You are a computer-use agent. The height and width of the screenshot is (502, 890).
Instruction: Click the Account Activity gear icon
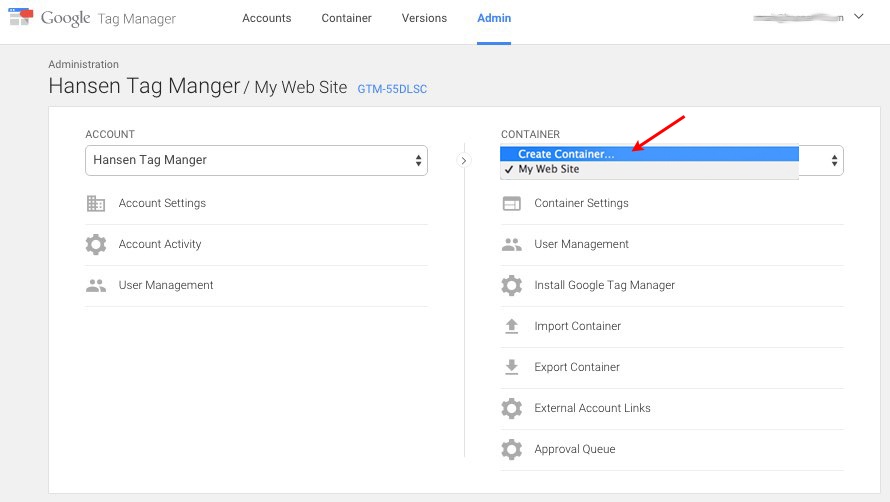point(96,245)
